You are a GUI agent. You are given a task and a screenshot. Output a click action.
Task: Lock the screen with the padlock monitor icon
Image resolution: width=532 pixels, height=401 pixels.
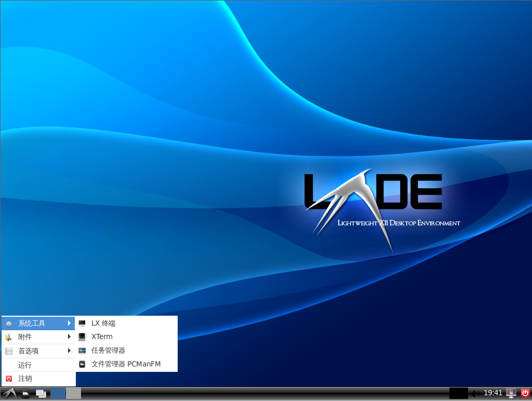[511, 393]
